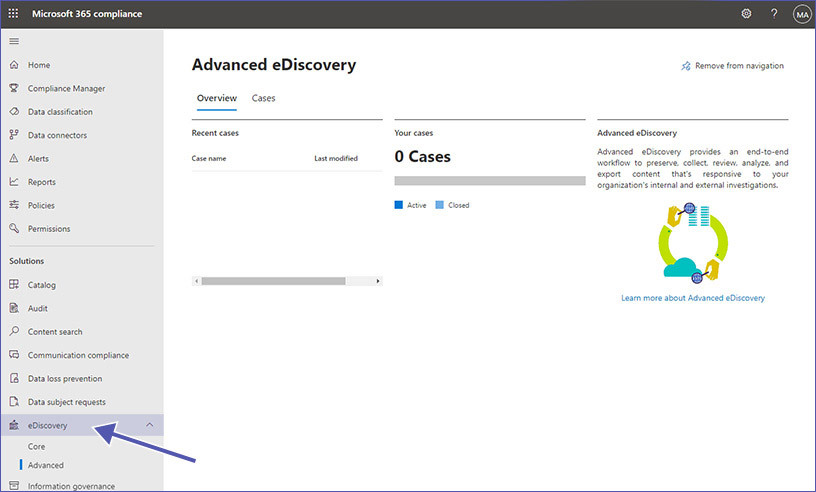Click the Permissions key icon
Screen dimensions: 816x492
[14, 229]
